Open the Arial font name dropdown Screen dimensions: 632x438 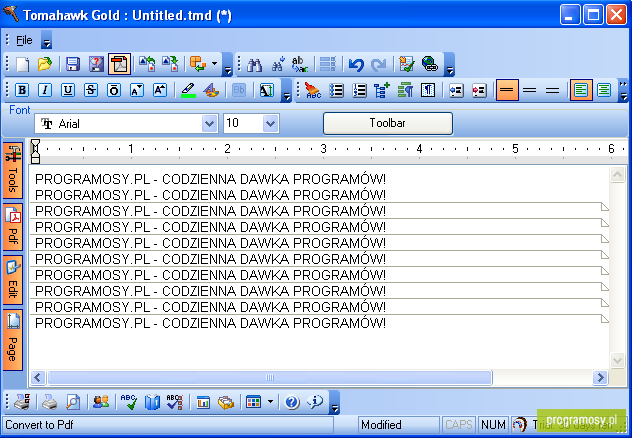tap(209, 123)
